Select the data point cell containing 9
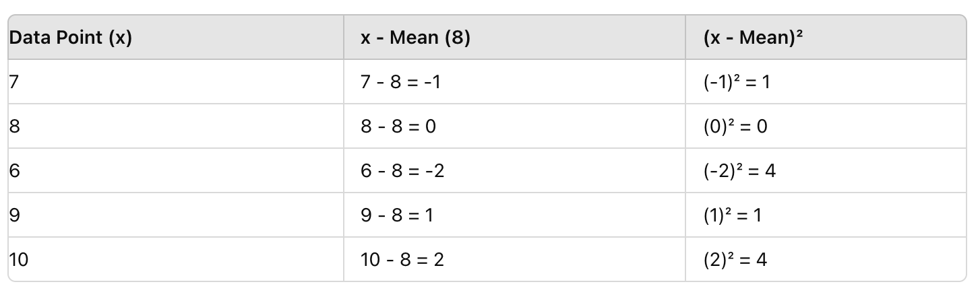The height and width of the screenshot is (307, 980). tap(15, 215)
